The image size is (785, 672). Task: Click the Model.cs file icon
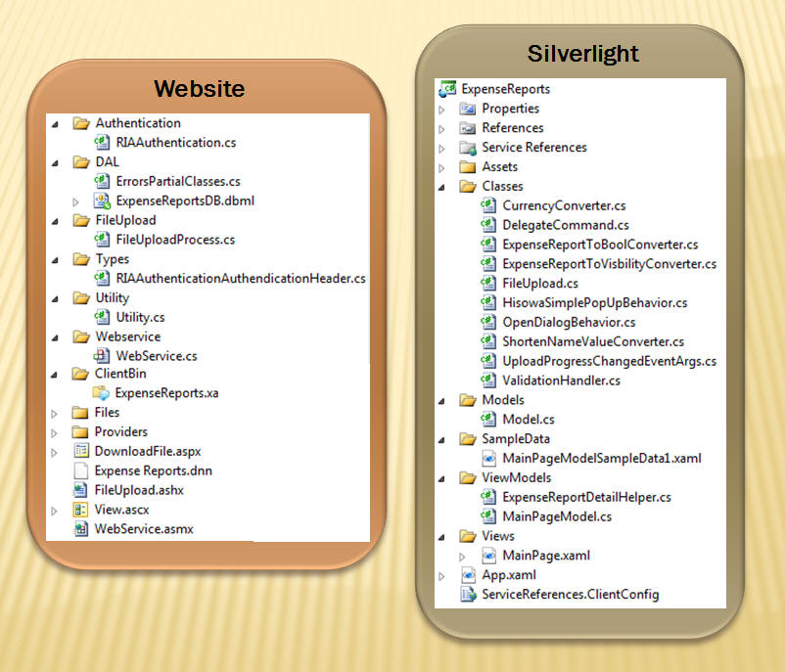point(488,419)
